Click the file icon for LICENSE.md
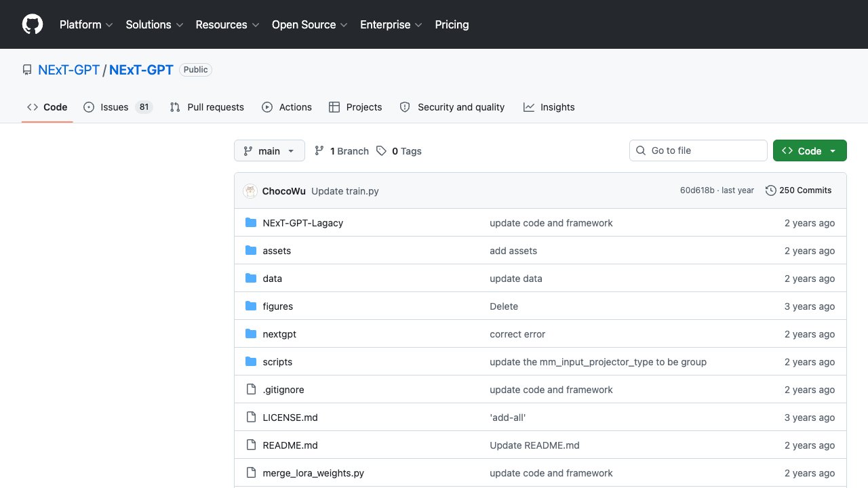This screenshot has width=868, height=488. pos(251,418)
